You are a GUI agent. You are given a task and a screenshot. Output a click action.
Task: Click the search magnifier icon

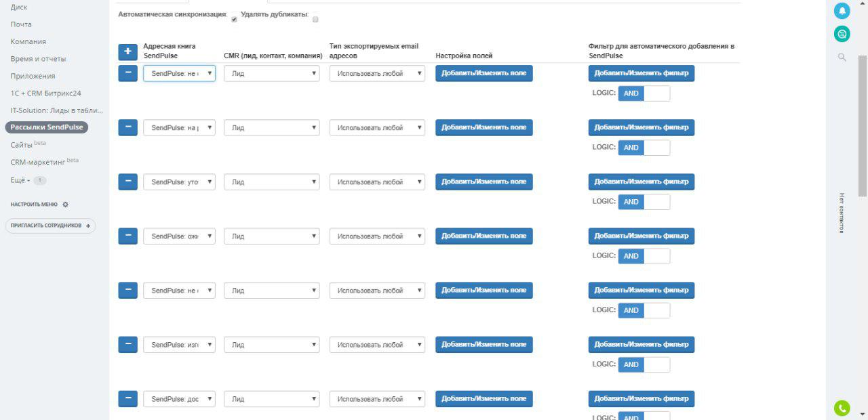[x=842, y=58]
